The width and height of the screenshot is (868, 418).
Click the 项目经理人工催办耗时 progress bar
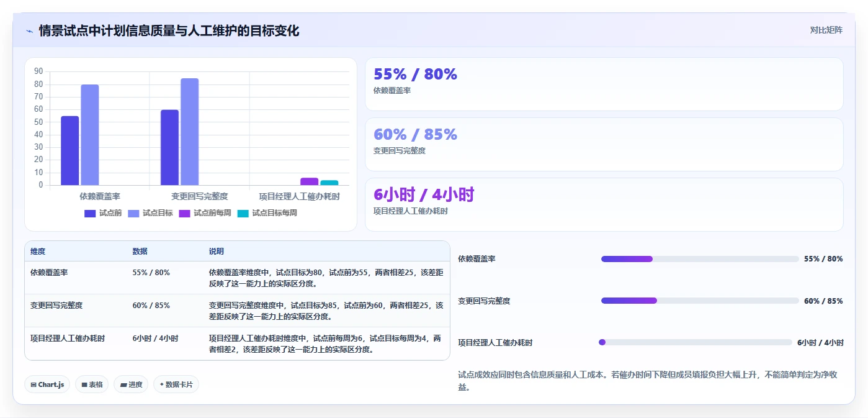695,342
